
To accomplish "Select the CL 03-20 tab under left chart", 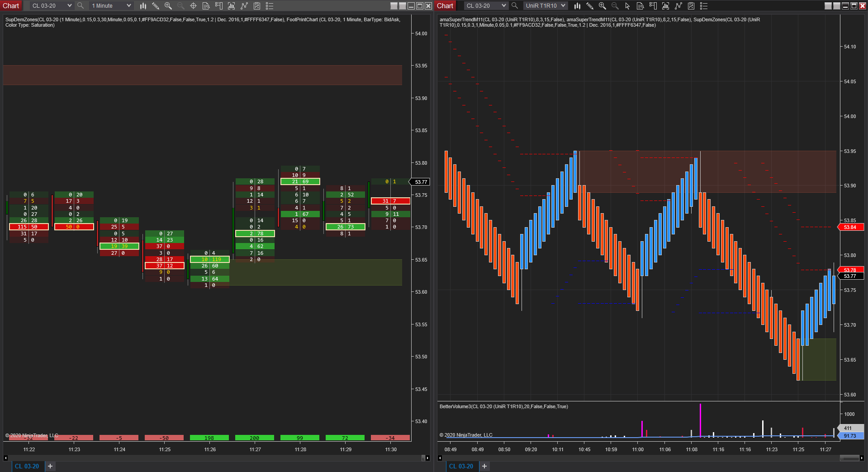I will 27,466.
